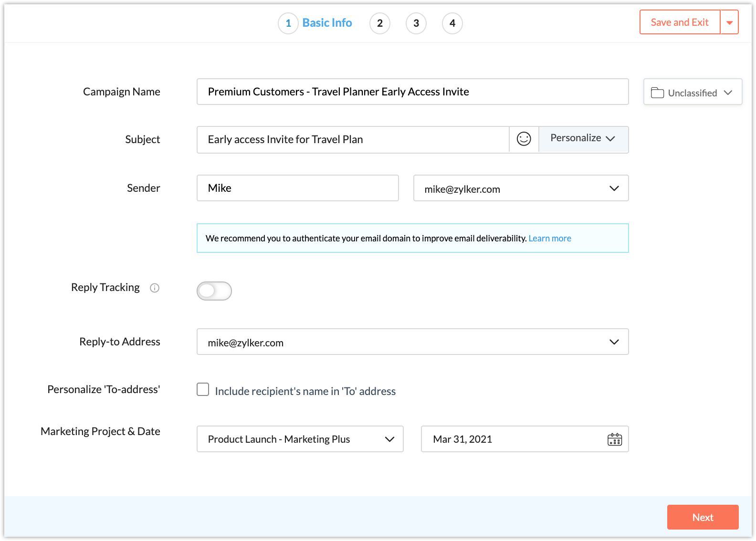Select step 4 in the wizard
Image resolution: width=756 pixels, height=541 pixels.
point(452,23)
